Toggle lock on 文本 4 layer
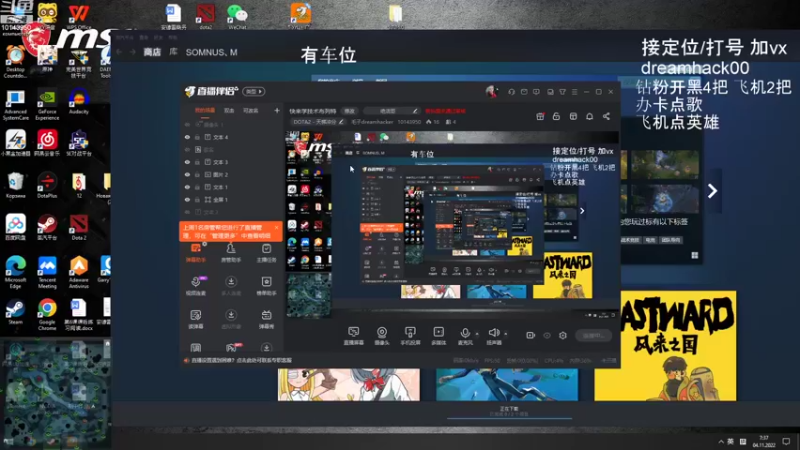Image resolution: width=800 pixels, height=450 pixels. click(x=197, y=137)
